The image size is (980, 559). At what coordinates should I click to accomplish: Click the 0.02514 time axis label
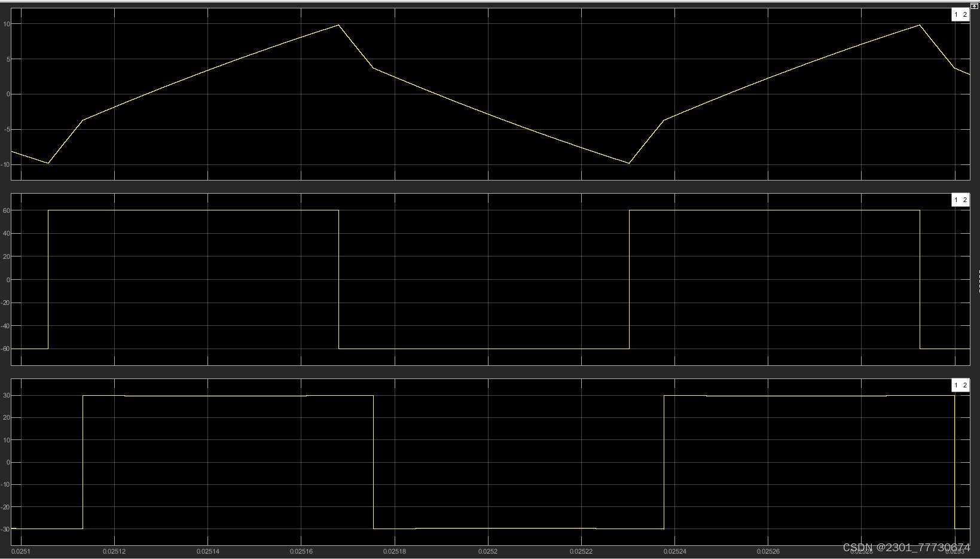click(207, 551)
